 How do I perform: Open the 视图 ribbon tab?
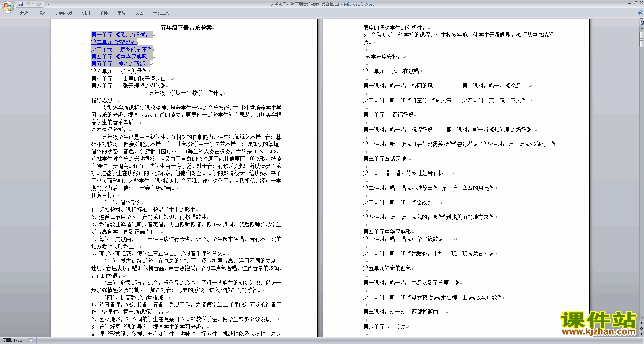pos(139,13)
